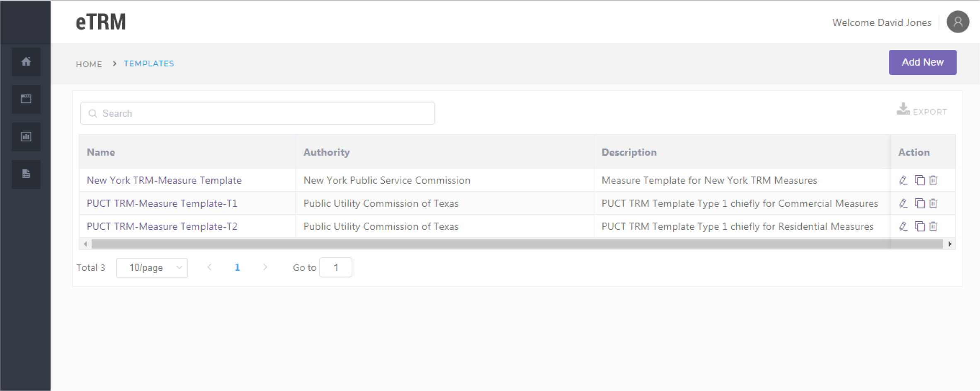Select page 1 in pagination
Screen dimensions: 980x391
pyautogui.click(x=237, y=268)
